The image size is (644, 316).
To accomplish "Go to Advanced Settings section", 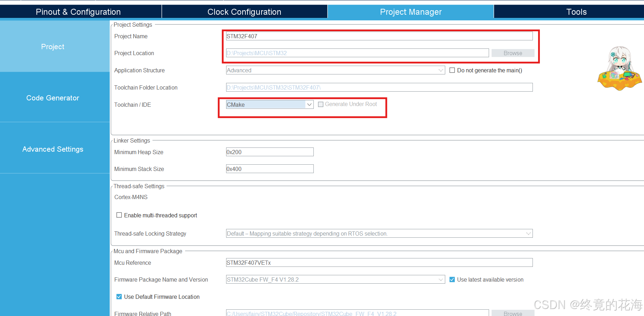I will click(x=55, y=149).
